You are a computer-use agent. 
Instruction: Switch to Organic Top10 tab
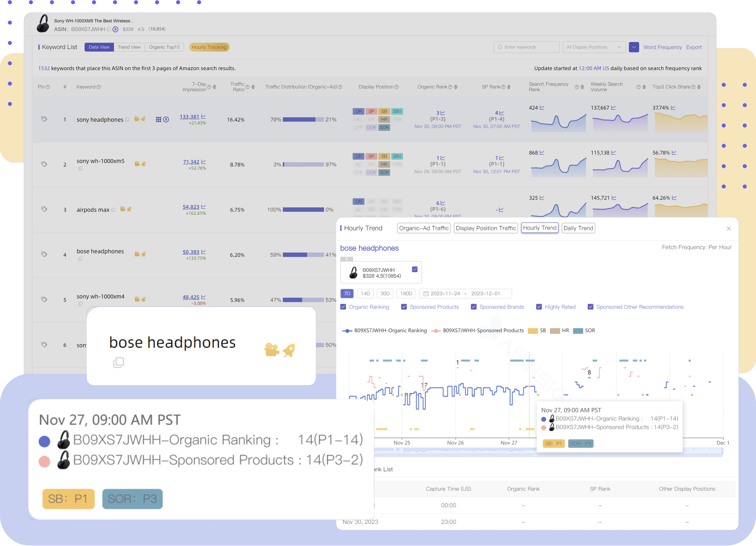pos(164,47)
